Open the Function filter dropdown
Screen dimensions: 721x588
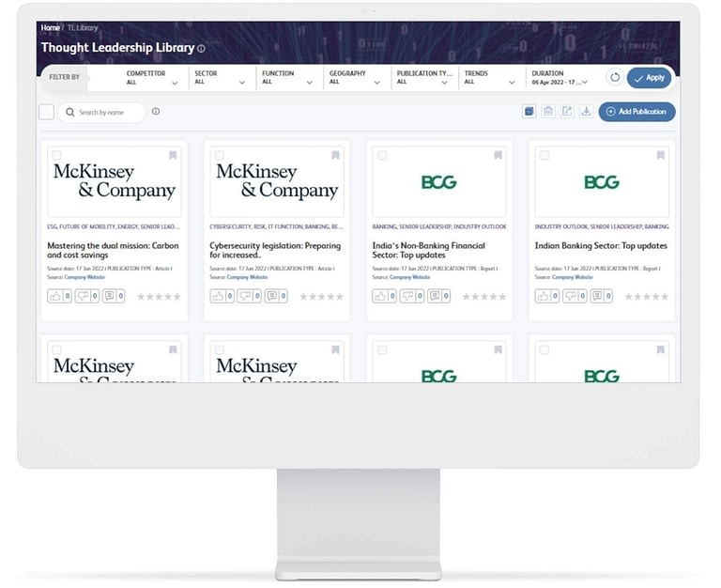[x=287, y=77]
